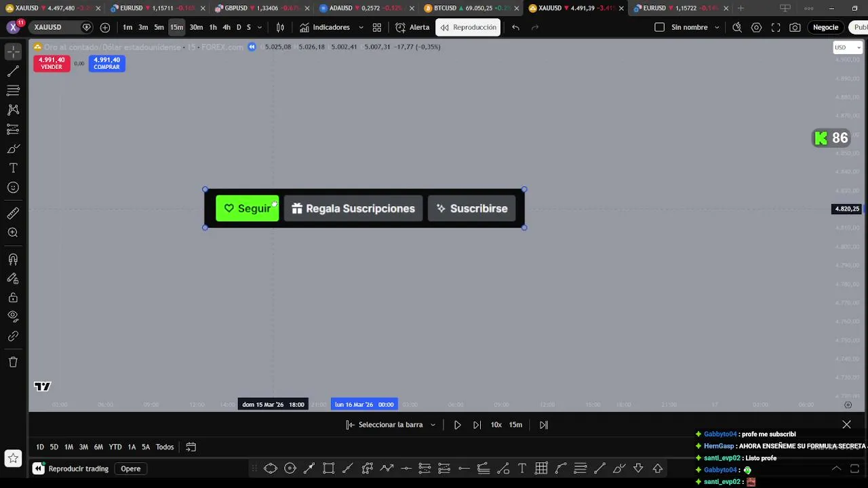This screenshot has height=488, width=868.
Task: Expand the timeframe dropdown arrow
Action: [260, 28]
